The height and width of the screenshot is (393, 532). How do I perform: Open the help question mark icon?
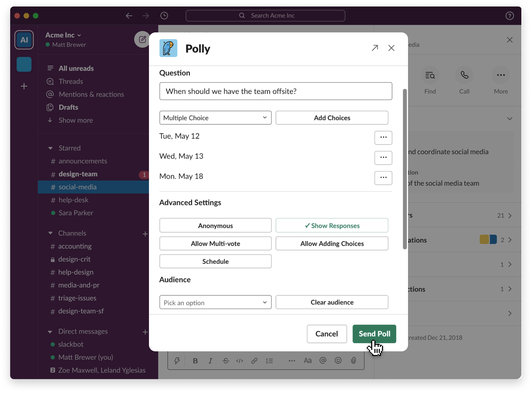pos(509,16)
